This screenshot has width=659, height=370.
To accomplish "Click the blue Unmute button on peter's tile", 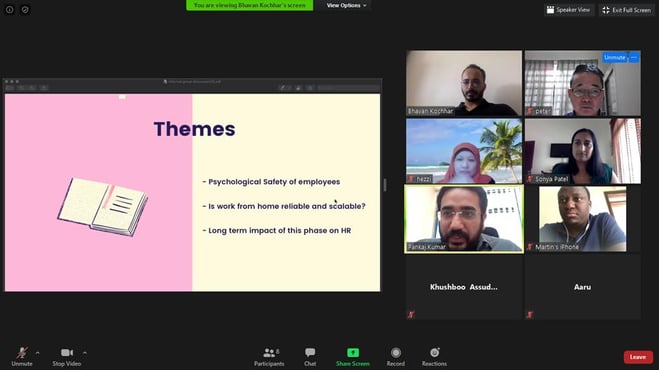I will tap(614, 57).
